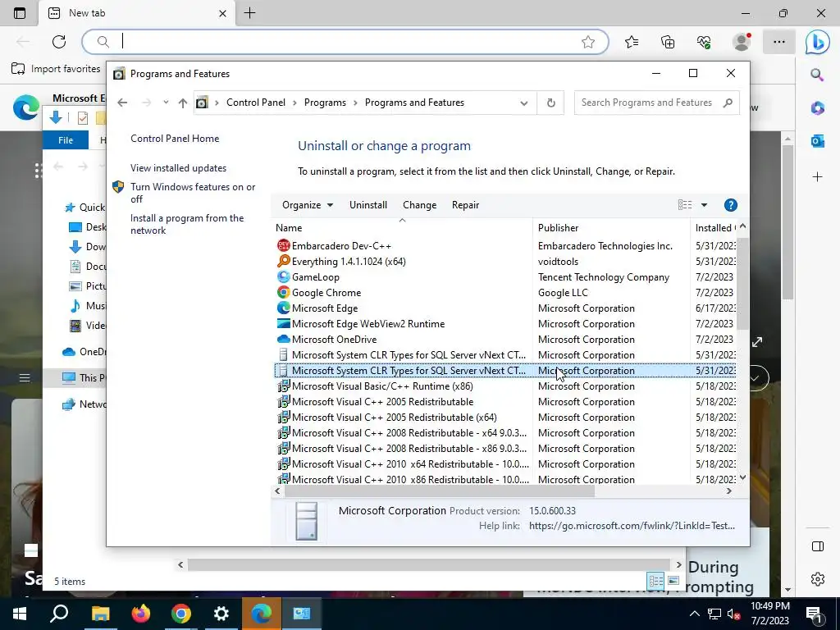Screen dimensions: 840x630
Task: Open the Edge profile avatar
Action: [742, 42]
